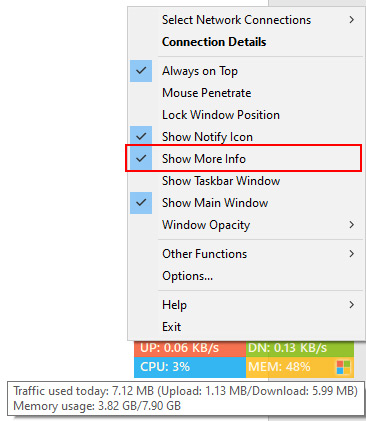The height and width of the screenshot is (421, 366).
Task: Disable the Always on Top option
Action: click(246, 71)
